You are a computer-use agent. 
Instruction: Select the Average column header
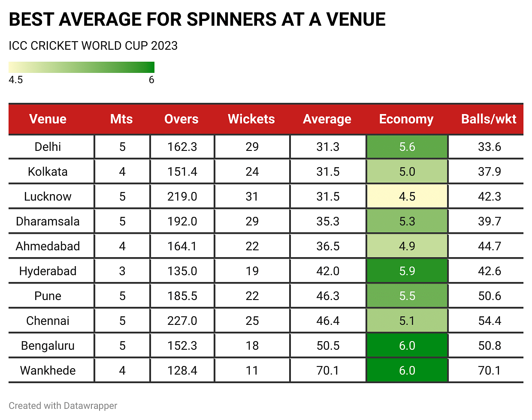pyautogui.click(x=327, y=119)
